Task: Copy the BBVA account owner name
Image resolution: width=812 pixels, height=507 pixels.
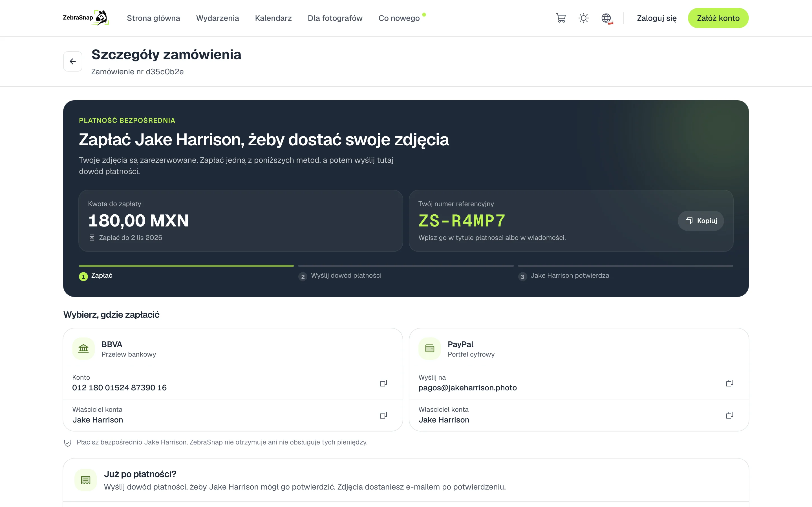Action: pyautogui.click(x=383, y=415)
